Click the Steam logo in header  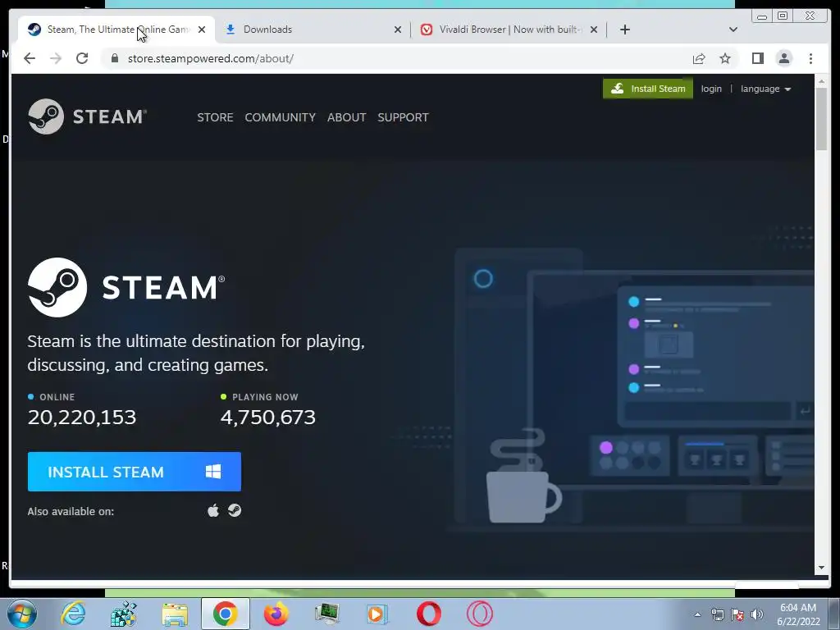[87, 116]
